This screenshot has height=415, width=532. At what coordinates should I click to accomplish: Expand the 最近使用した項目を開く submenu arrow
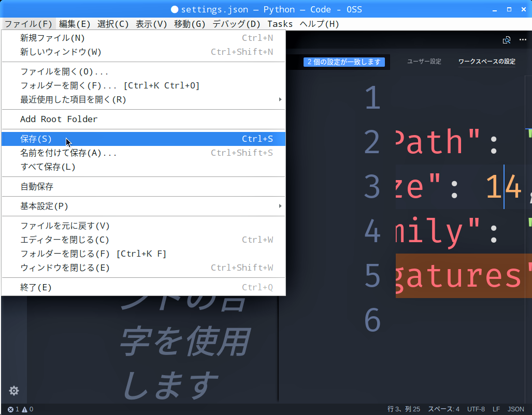pos(280,99)
